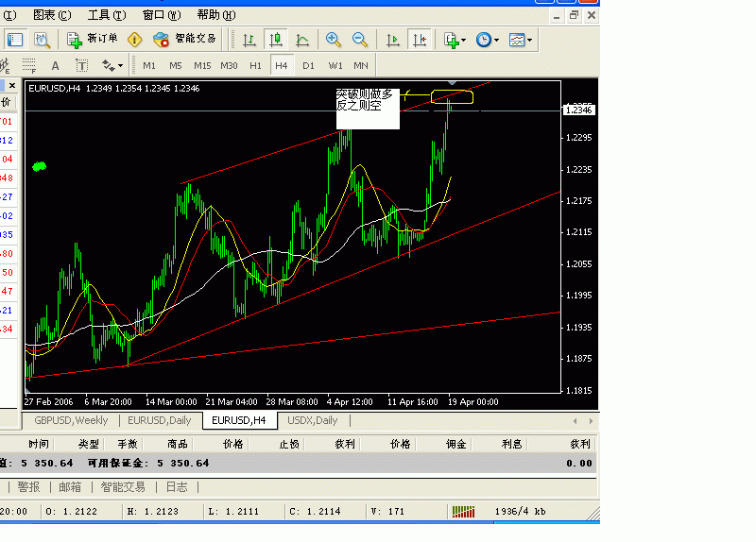Screen dimensions: 756x542
Task: Select the text A tool
Action: pyautogui.click(x=56, y=65)
